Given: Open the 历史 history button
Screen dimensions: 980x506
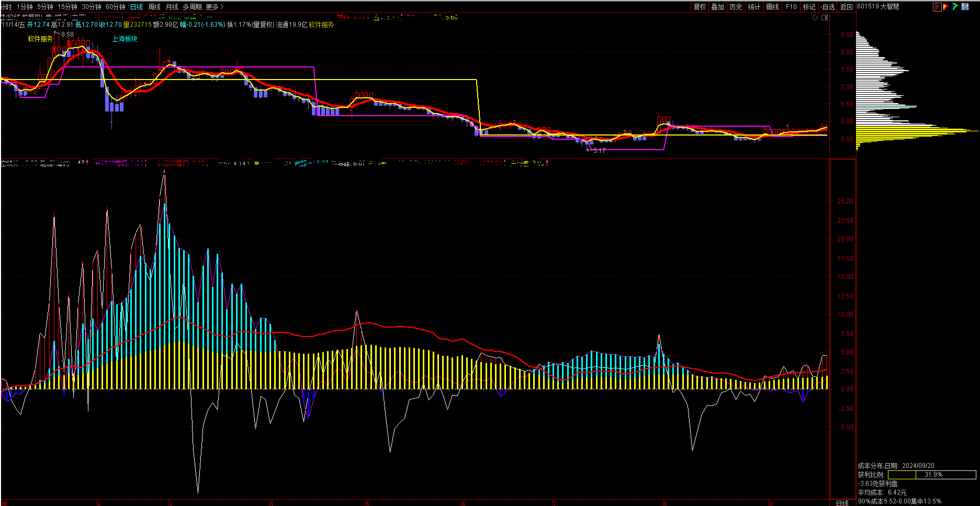Looking at the screenshot, I should (x=736, y=7).
